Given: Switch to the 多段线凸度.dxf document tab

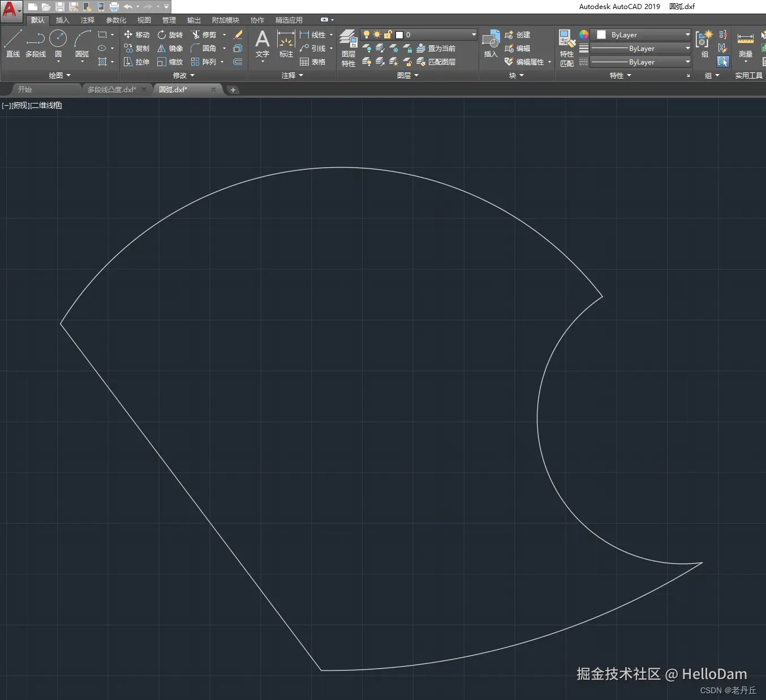Looking at the screenshot, I should pos(111,89).
